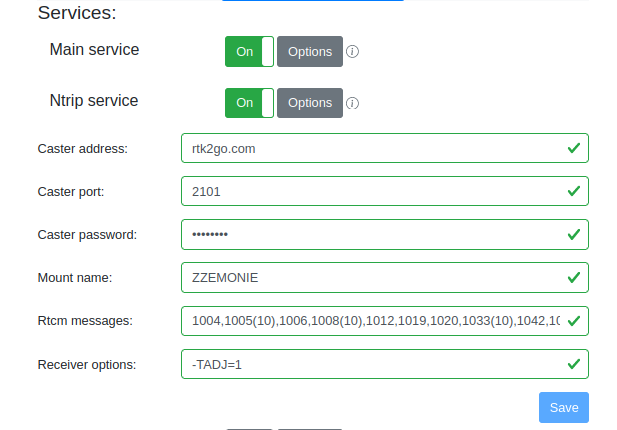Toggle the Main service On switch
The height and width of the screenshot is (430, 617).
point(249,52)
